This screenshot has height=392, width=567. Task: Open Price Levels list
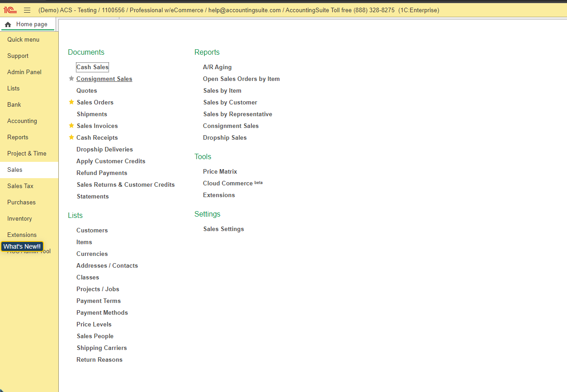(x=94, y=324)
